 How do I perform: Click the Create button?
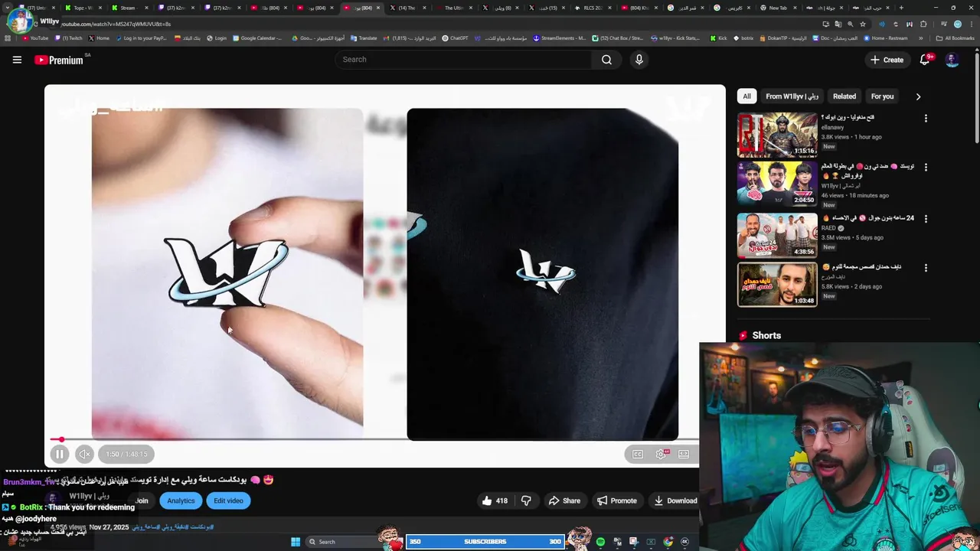[x=887, y=60]
